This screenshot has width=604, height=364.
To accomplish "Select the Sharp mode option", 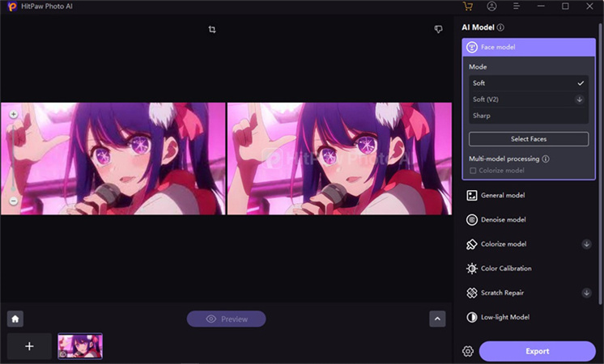I will pos(482,116).
